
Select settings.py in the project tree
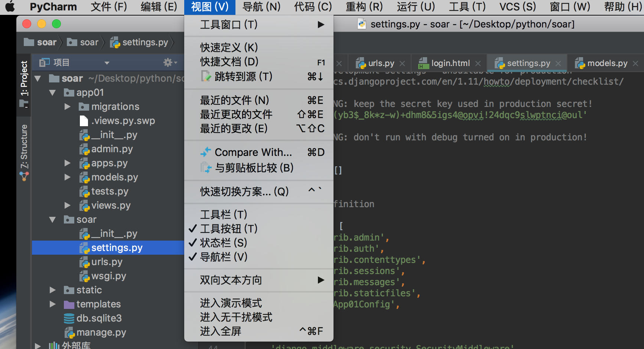(108, 248)
